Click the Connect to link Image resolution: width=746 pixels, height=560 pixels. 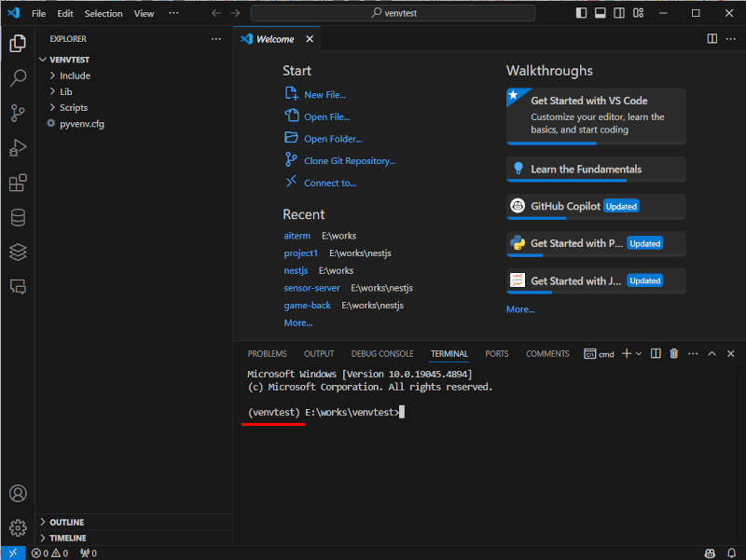point(320,183)
